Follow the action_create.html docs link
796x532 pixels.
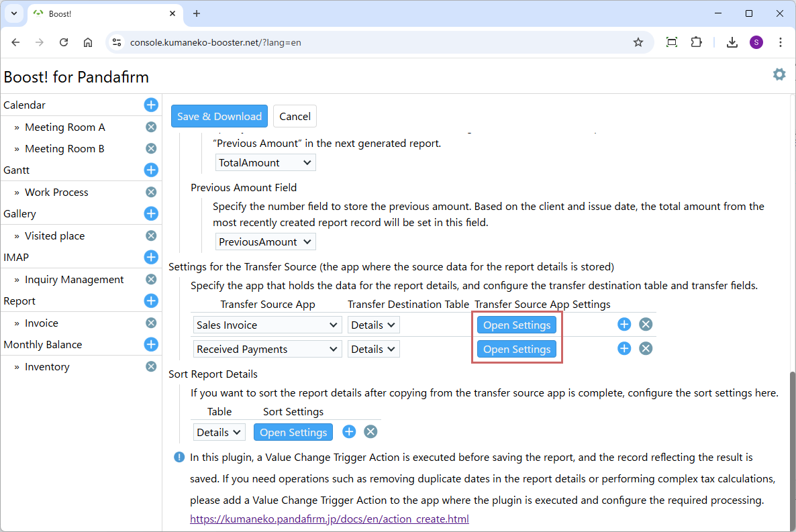tap(329, 519)
